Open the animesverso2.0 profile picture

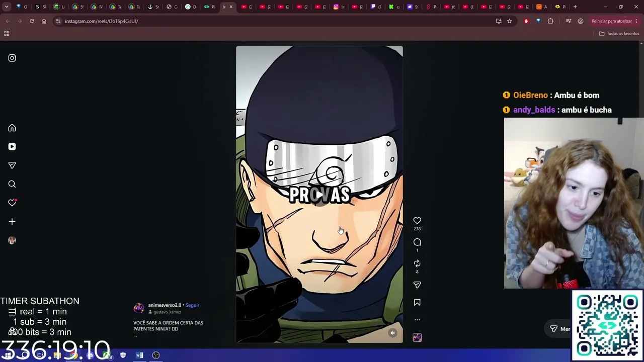point(139,308)
